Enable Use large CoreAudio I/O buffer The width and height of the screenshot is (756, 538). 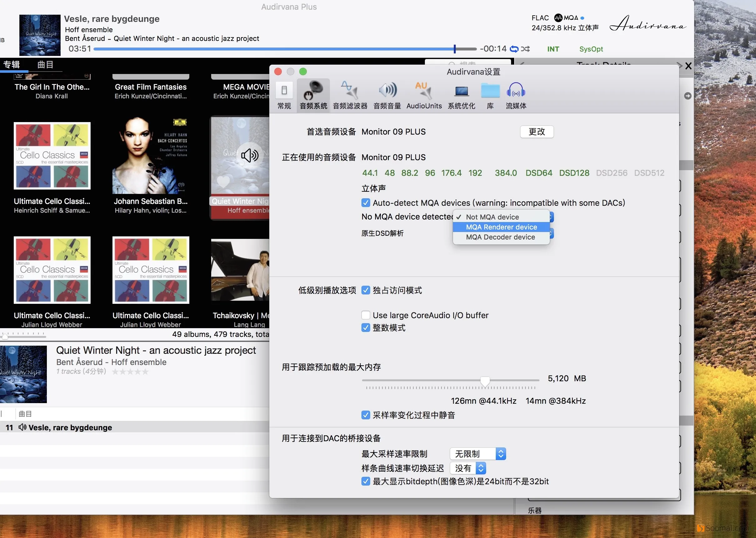pyautogui.click(x=365, y=315)
